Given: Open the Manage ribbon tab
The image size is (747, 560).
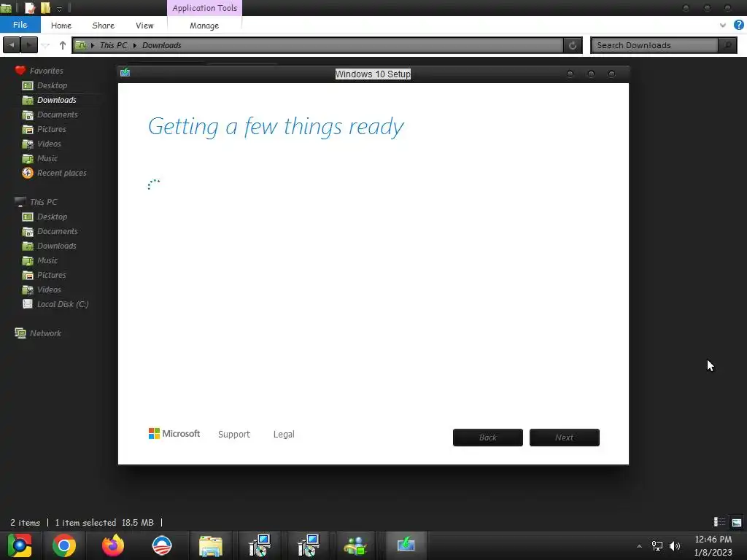Looking at the screenshot, I should 204,26.
